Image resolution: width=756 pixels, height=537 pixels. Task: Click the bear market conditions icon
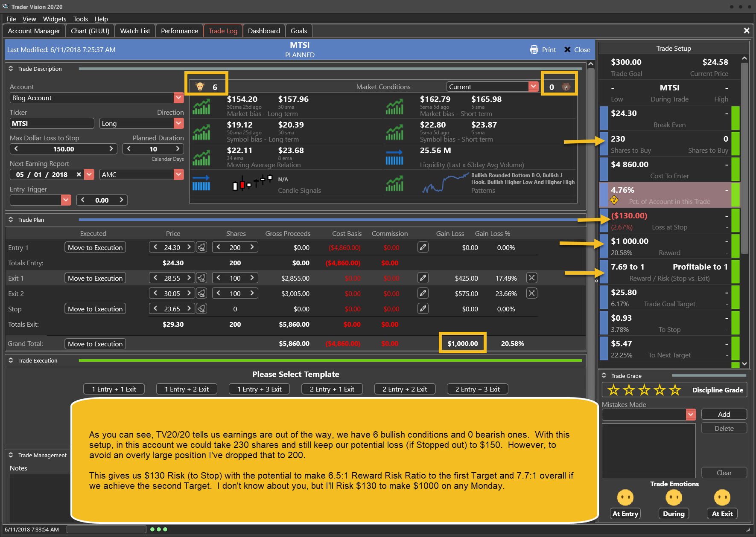(566, 87)
